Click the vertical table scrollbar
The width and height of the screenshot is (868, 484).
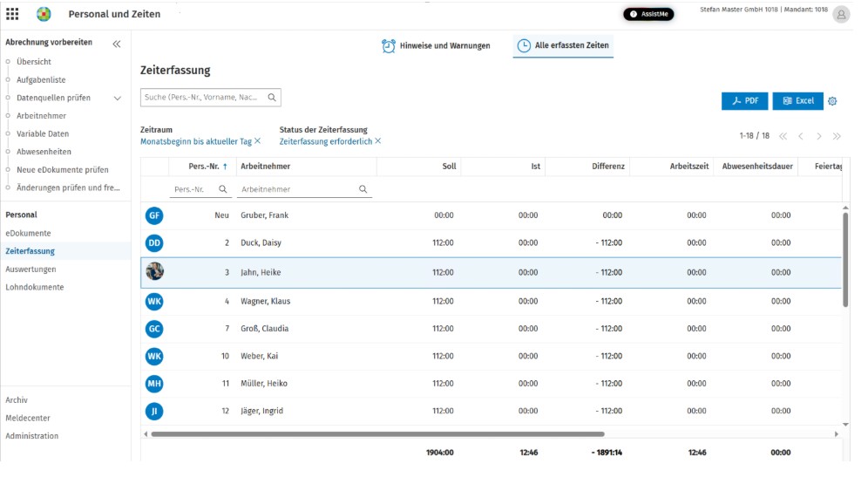pyautogui.click(x=845, y=260)
